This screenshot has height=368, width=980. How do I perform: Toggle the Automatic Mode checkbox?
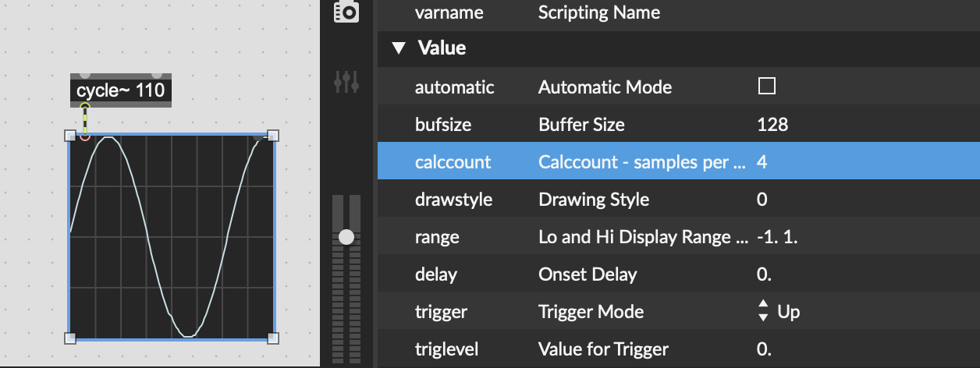tap(767, 87)
